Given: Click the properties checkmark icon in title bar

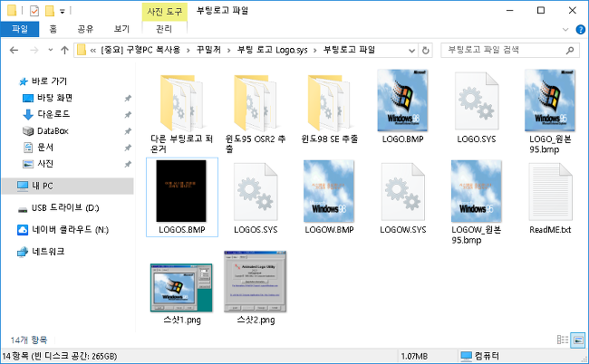Looking at the screenshot, I should coord(34,11).
